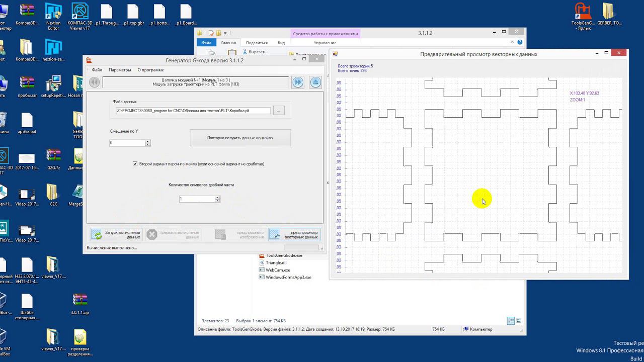
Task: Click Прервать вычисление данных button
Action: click(x=173, y=234)
